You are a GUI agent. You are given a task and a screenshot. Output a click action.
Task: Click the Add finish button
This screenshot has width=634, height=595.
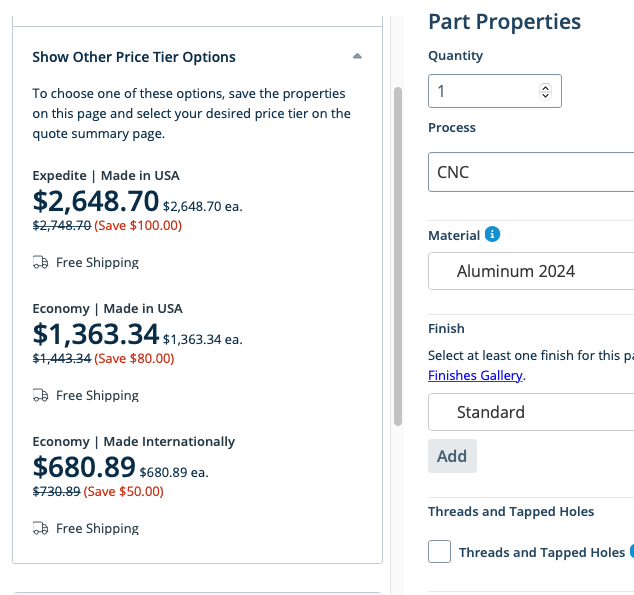pos(452,456)
